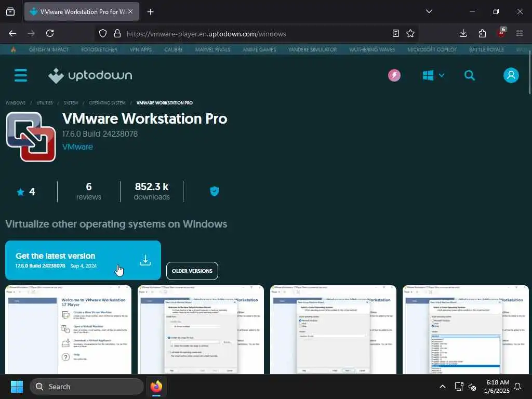Viewport: 532px width, 399px height.
Task: Open the network status tray icon
Action: point(459,387)
